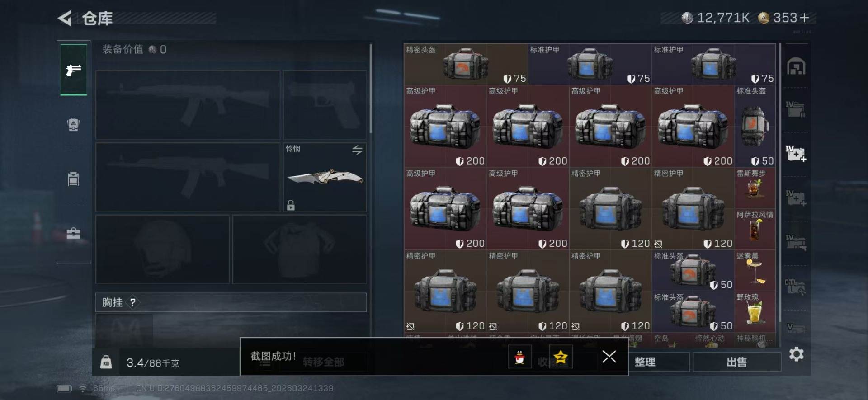Share screenshot to Qzone star icon

tap(561, 357)
